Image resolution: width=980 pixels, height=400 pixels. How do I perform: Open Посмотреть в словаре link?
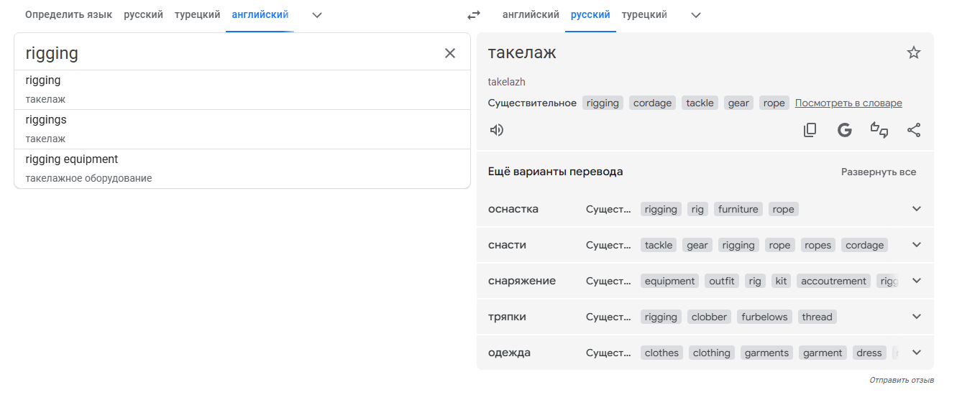coord(848,103)
